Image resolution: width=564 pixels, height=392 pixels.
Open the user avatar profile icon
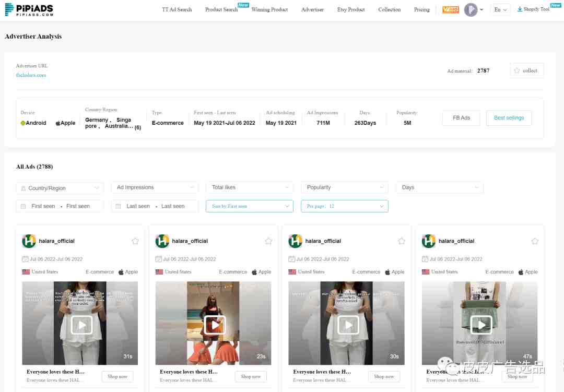tap(471, 10)
